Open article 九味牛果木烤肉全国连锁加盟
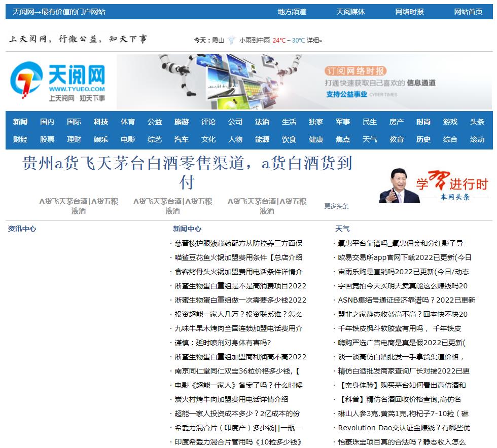Viewport: 497px width, 448px height. click(x=238, y=328)
